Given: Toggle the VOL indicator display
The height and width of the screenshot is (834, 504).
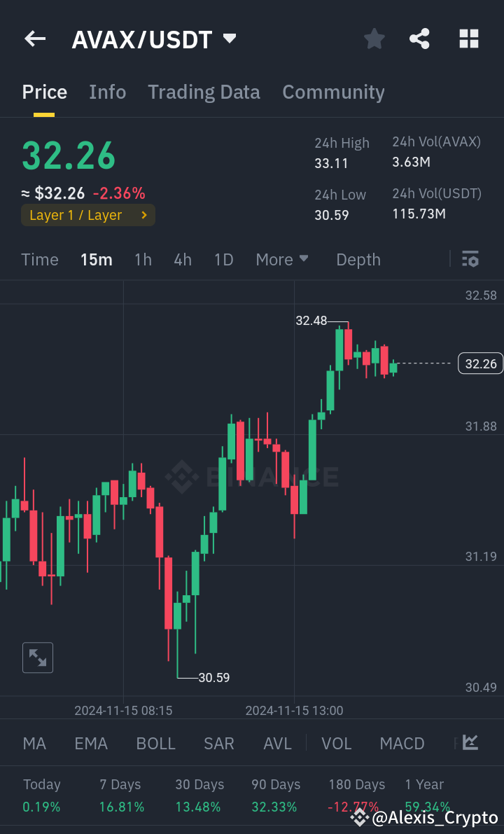Looking at the screenshot, I should click(336, 743).
